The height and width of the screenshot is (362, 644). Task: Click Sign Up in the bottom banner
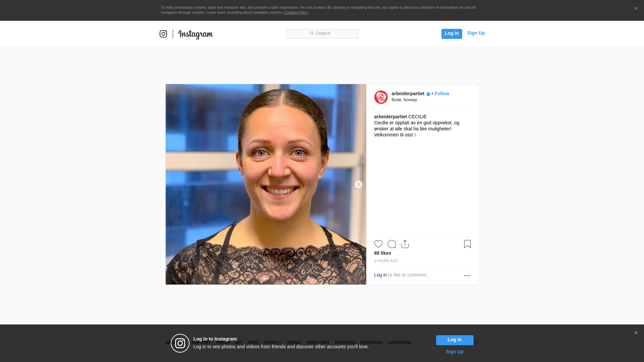(454, 352)
